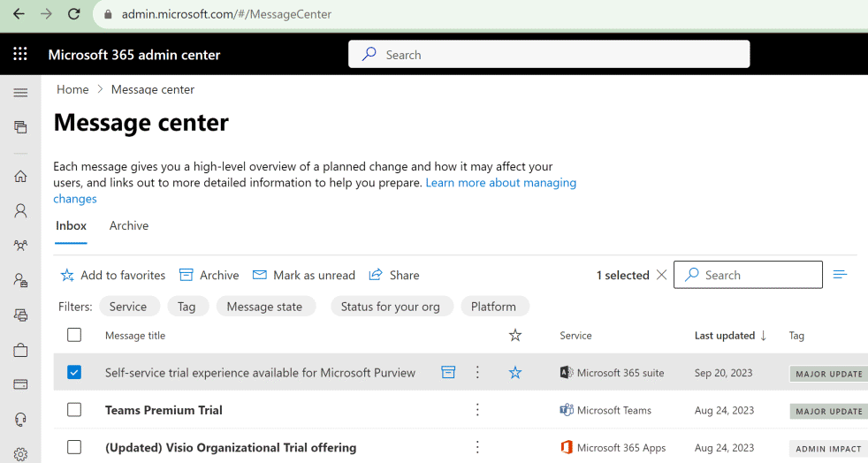The width and height of the screenshot is (868, 463).
Task: Open Teams Premium Trial message
Action: point(164,411)
